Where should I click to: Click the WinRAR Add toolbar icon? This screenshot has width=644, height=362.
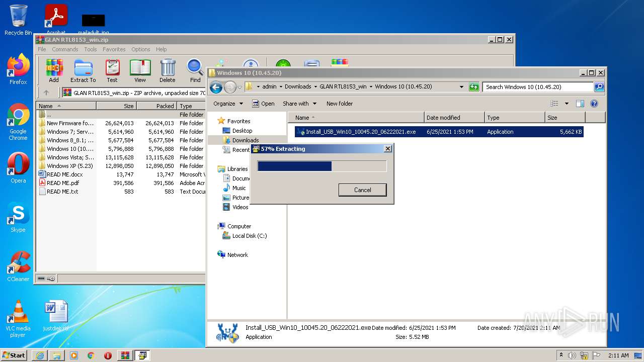coord(54,70)
